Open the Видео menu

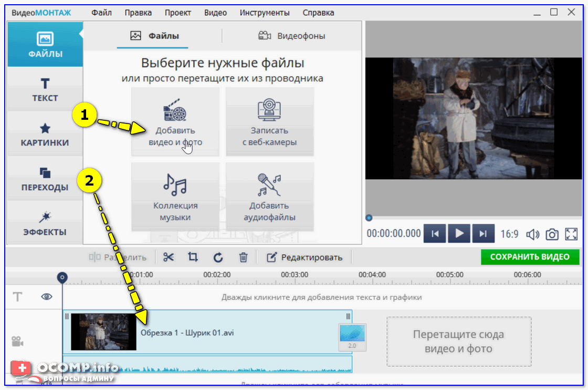tap(215, 13)
